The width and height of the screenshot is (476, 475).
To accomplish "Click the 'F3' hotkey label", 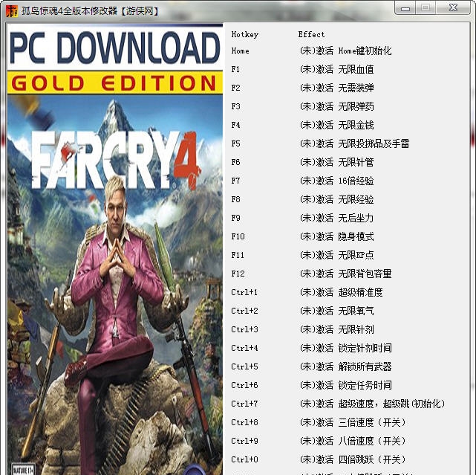I will (x=235, y=106).
